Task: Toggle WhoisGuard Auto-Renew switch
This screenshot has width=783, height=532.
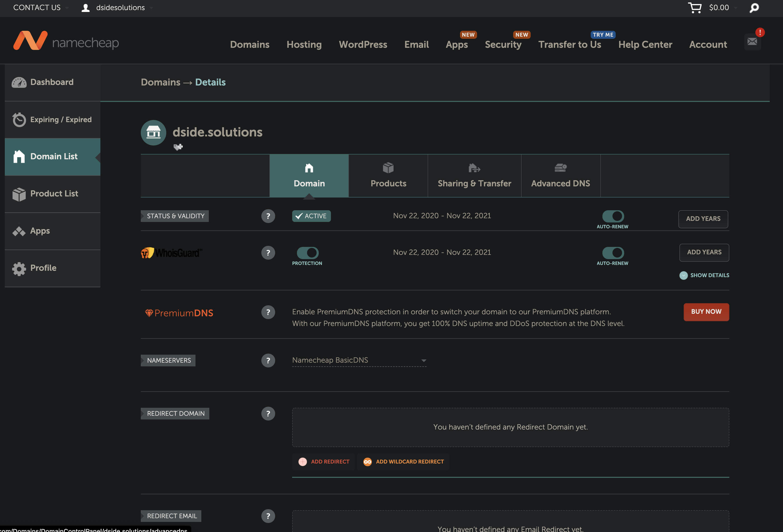Action: click(x=613, y=252)
